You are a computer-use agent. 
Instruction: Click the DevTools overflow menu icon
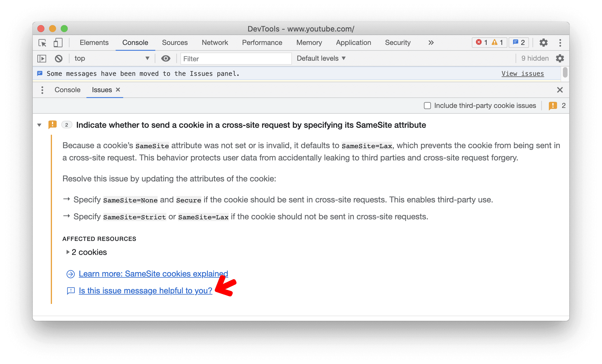(x=560, y=43)
